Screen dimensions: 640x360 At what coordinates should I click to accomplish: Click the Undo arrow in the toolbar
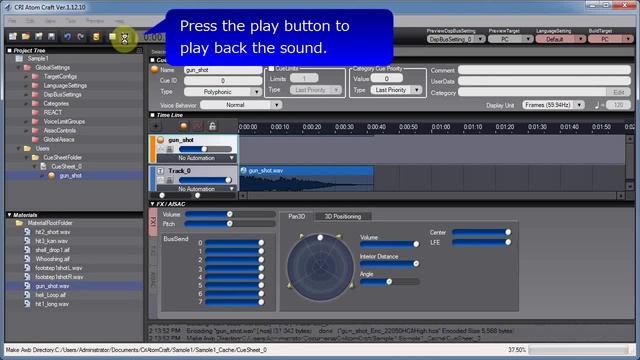[x=67, y=37]
